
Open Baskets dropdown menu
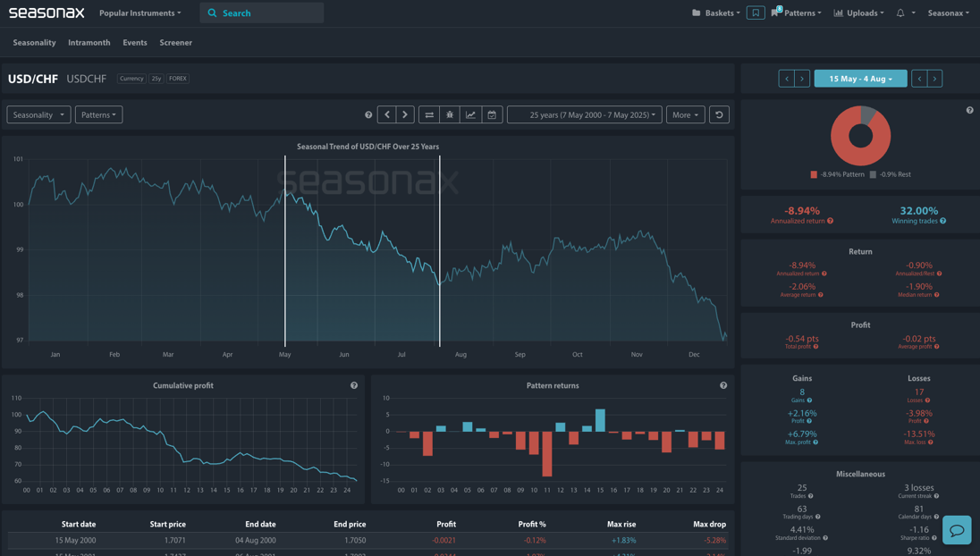click(x=716, y=13)
